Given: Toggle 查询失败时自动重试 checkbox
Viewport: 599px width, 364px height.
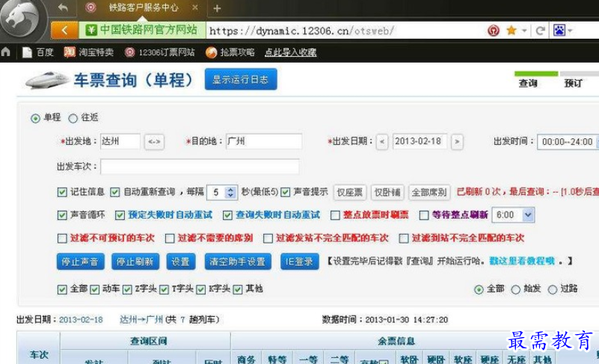Looking at the screenshot, I should click(x=227, y=215).
